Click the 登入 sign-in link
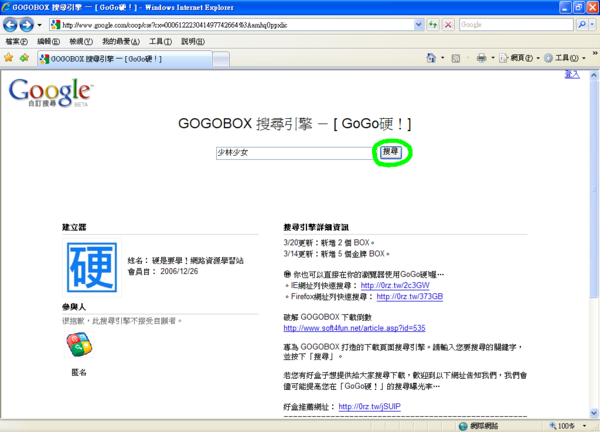The image size is (600, 432). pyautogui.click(x=572, y=75)
